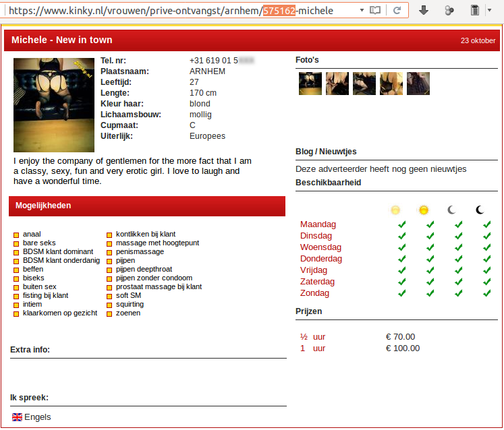
Task: Click the three-circles extension icon in the toolbar
Action: (449, 11)
